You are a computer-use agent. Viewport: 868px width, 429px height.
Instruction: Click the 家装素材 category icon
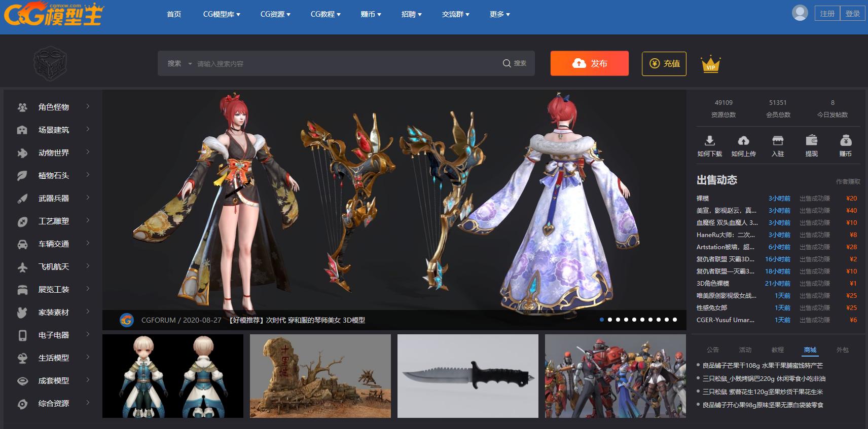point(22,313)
